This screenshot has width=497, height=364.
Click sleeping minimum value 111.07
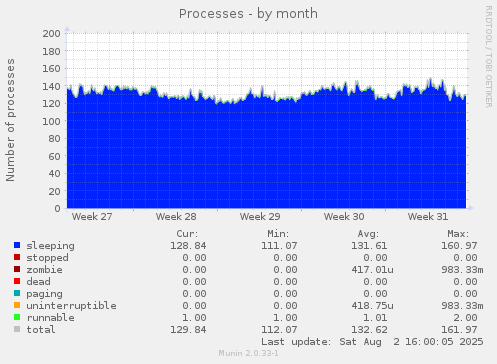[x=279, y=246]
